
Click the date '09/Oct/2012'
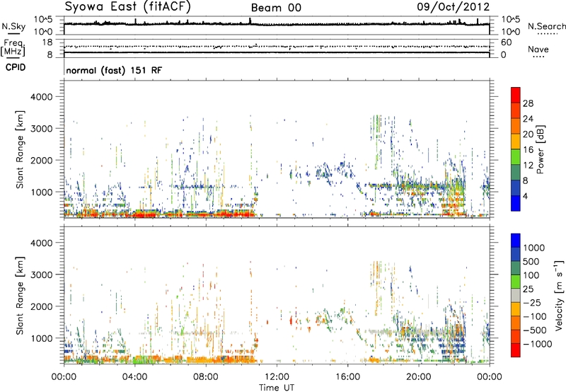(453, 7)
